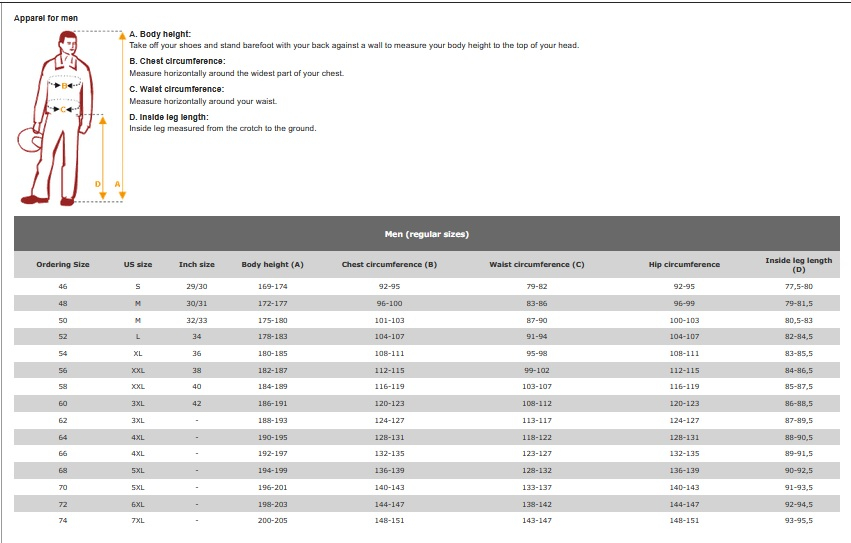Click the 'A. Body height:' instruction label
The image size is (851, 543).
160,34
